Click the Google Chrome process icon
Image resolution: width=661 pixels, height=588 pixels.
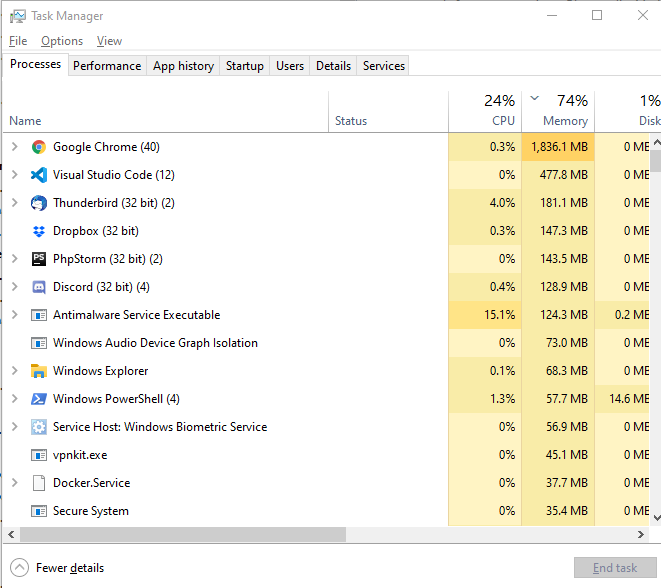[x=39, y=147]
